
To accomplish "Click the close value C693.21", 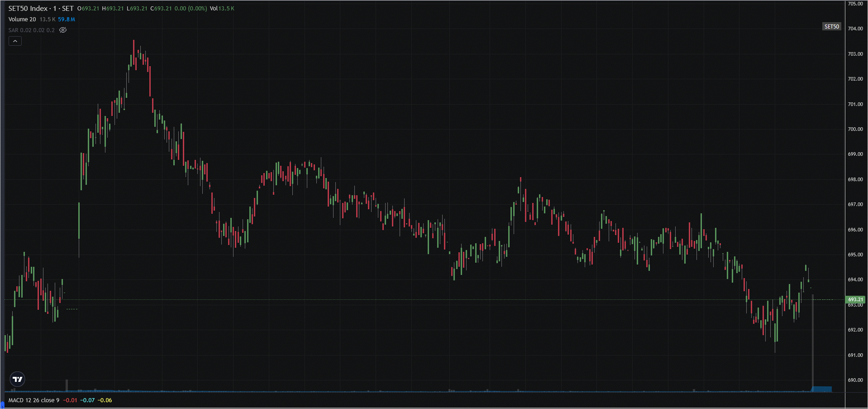I will (161, 9).
